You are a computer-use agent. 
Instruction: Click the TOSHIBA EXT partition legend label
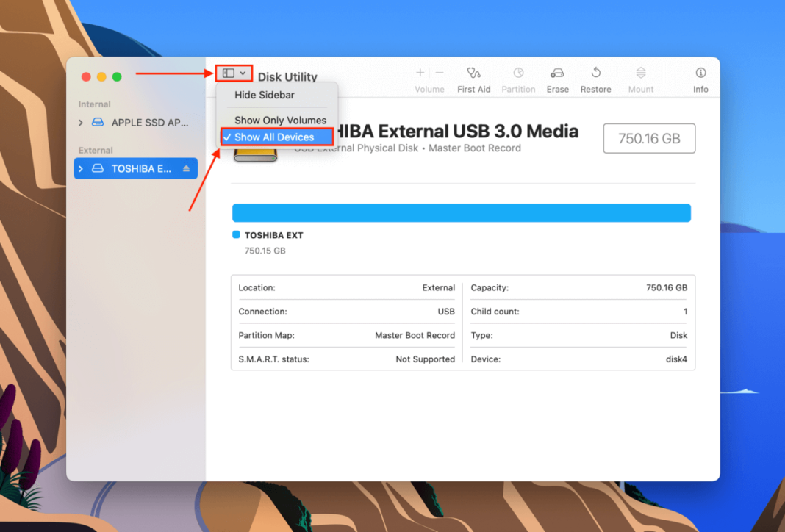(273, 235)
